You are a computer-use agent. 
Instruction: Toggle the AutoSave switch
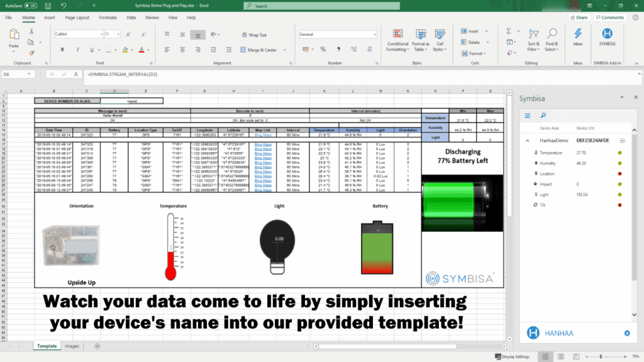tap(32, 6)
